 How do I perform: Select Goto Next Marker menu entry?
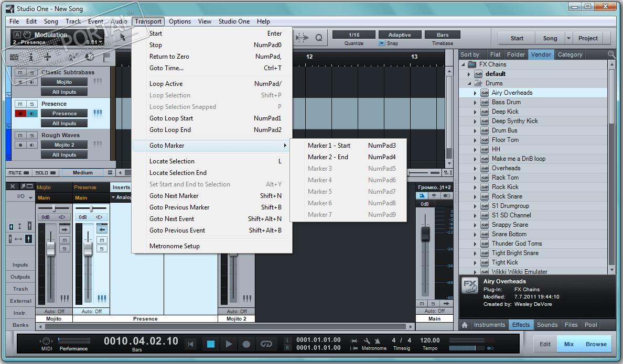click(212, 196)
